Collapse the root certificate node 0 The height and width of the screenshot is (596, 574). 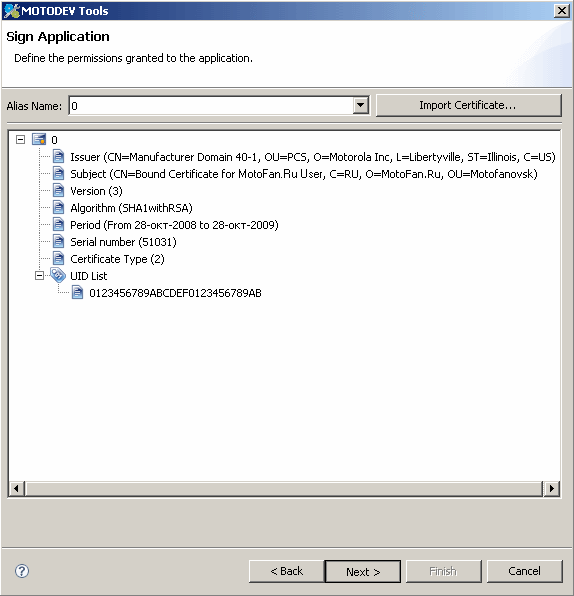(x=21, y=139)
